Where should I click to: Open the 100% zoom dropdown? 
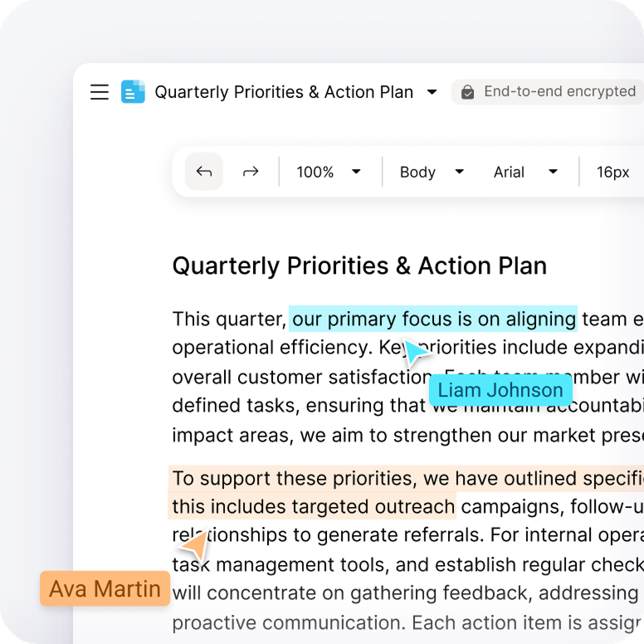pyautogui.click(x=329, y=172)
